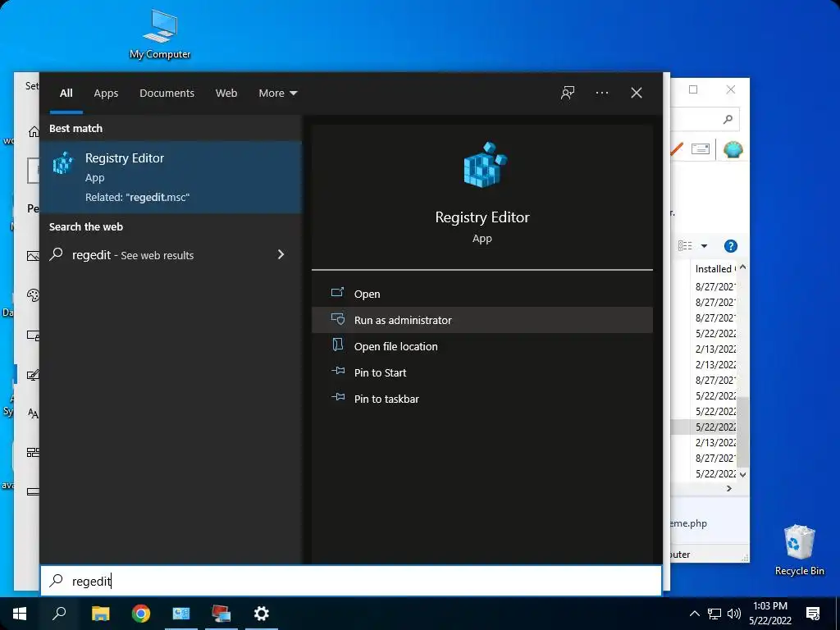This screenshot has height=630, width=840.
Task: Click the Installed column header
Action: 714,269
